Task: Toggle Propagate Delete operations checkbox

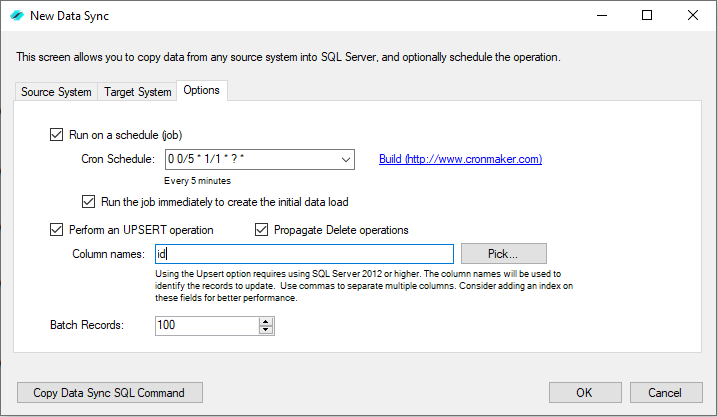Action: (x=262, y=230)
